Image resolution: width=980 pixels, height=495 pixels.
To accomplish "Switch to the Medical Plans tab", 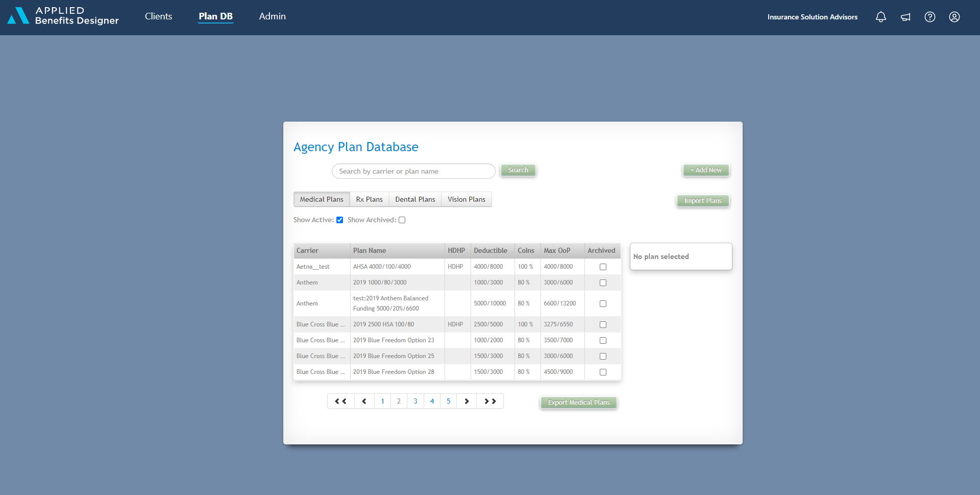I will coord(322,199).
